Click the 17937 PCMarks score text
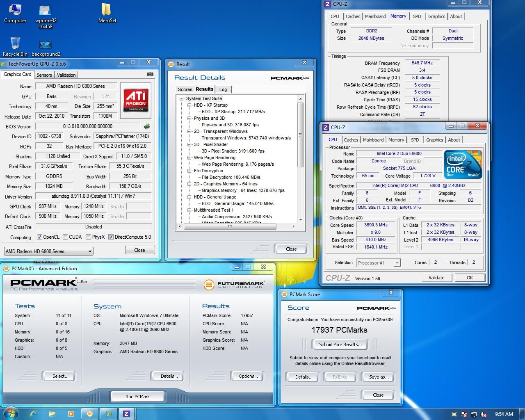This screenshot has height=420, width=525. 339,330
